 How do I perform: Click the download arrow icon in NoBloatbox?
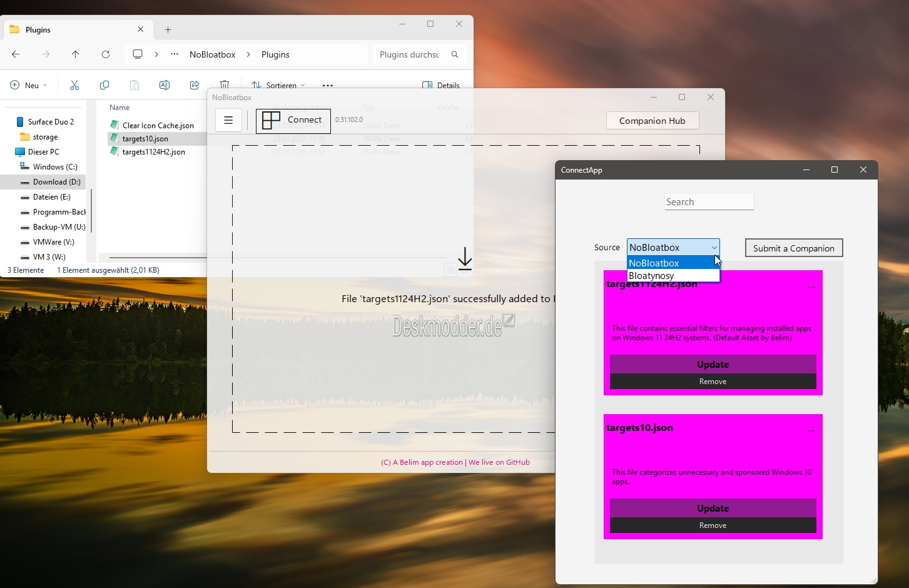click(465, 259)
